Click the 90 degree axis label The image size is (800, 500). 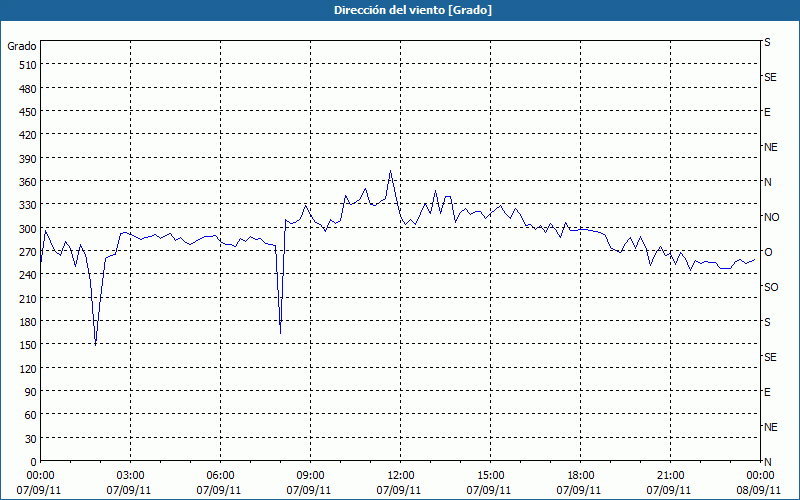coord(31,392)
